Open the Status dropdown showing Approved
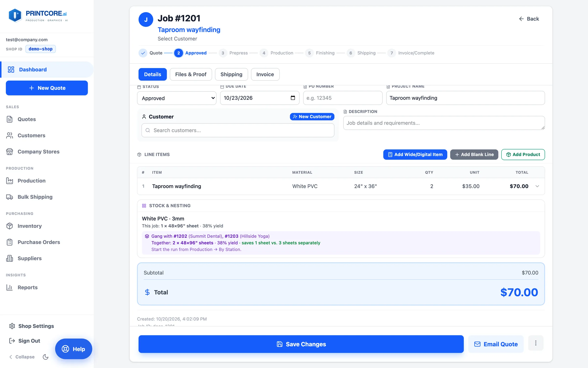This screenshot has width=588, height=368. point(177,98)
